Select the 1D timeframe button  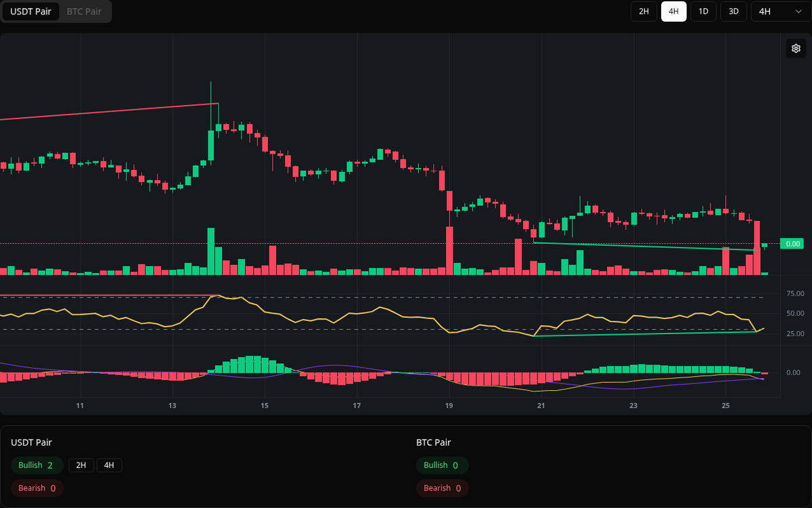[703, 12]
